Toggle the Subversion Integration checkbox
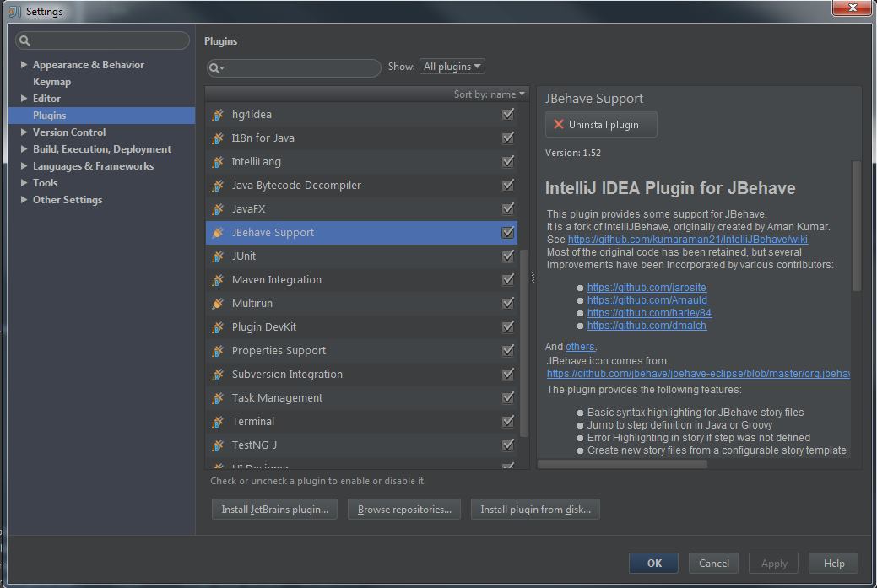 click(x=508, y=374)
